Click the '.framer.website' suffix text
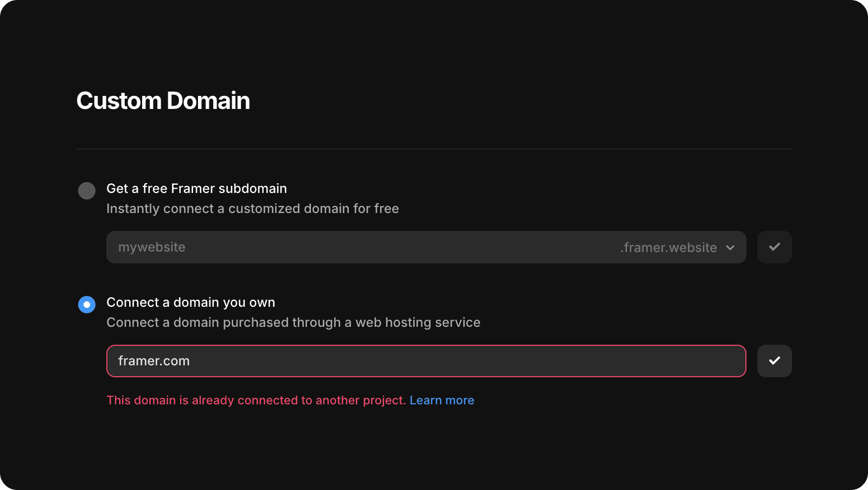The width and height of the screenshot is (868, 490). (x=668, y=248)
